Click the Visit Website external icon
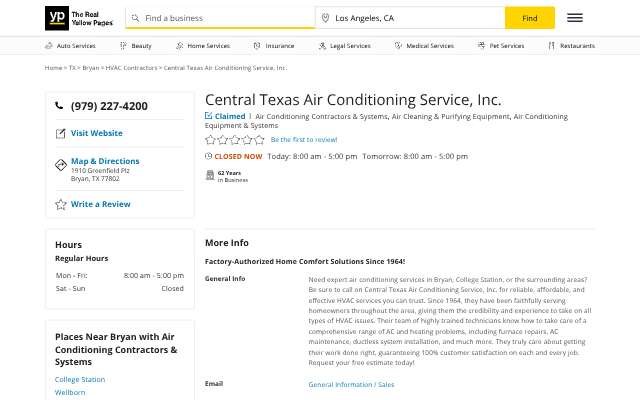640x400 pixels. point(60,133)
